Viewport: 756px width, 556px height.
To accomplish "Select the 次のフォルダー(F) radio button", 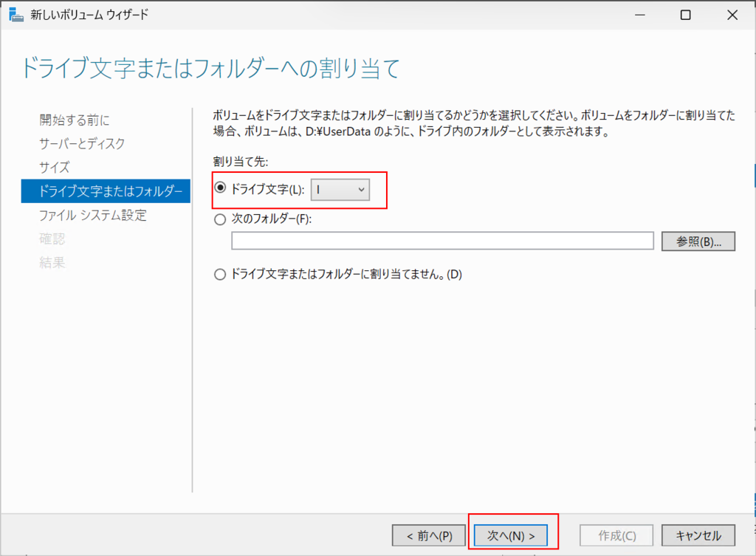I will (x=220, y=219).
